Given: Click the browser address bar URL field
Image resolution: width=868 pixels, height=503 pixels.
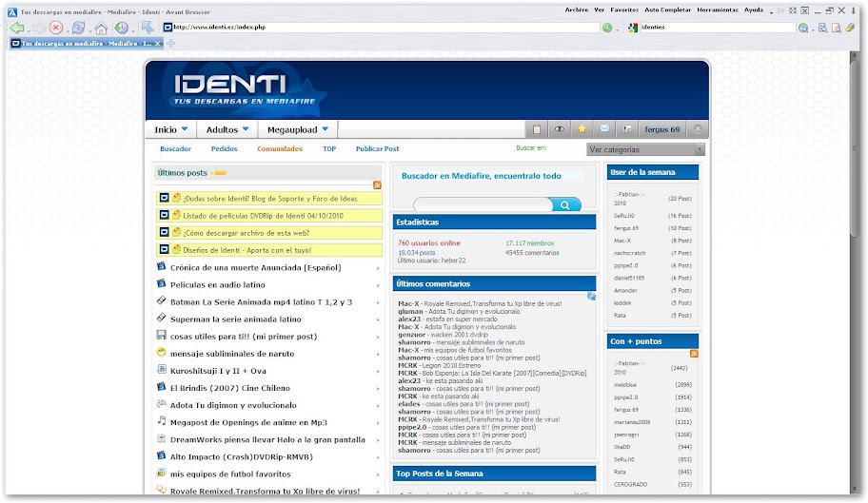Looking at the screenshot, I should click(382, 27).
